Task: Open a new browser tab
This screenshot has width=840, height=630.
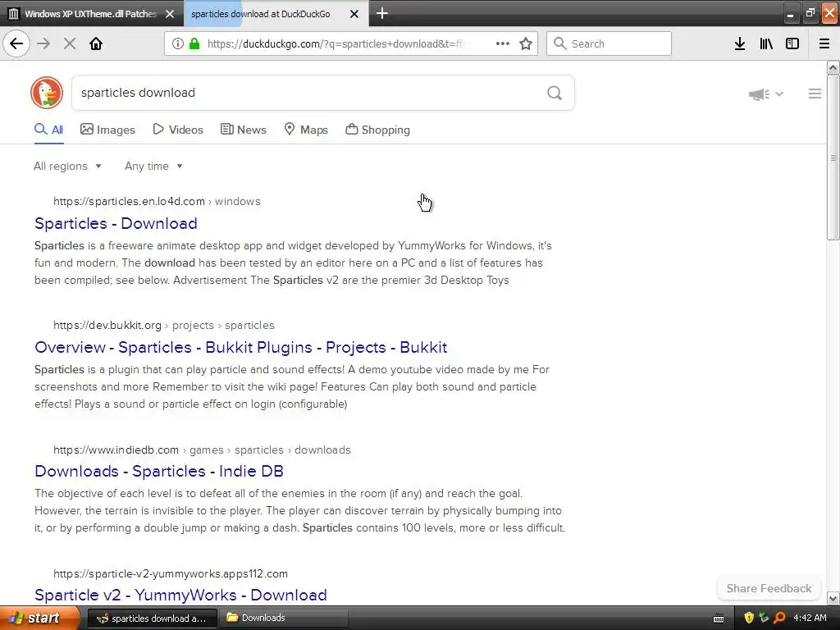Action: [382, 13]
